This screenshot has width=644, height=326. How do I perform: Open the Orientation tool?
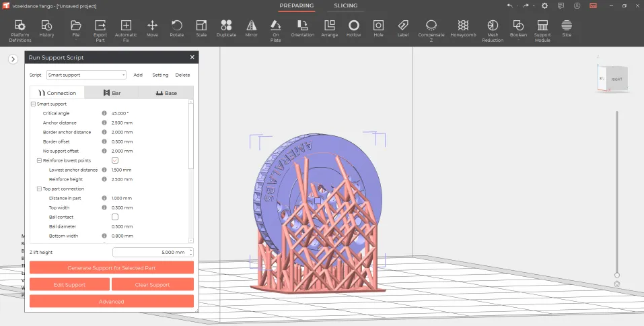click(x=303, y=29)
